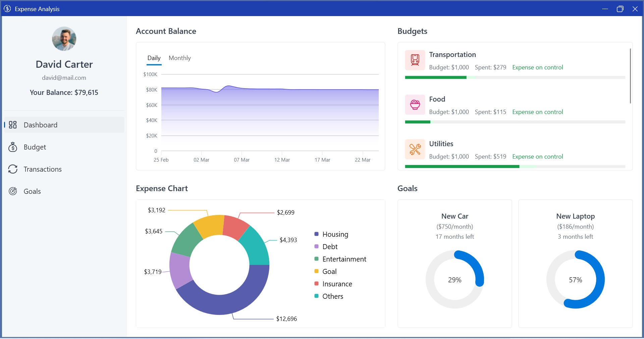The width and height of the screenshot is (644, 339).
Task: Open the Dashboard menu item
Action: [x=64, y=125]
